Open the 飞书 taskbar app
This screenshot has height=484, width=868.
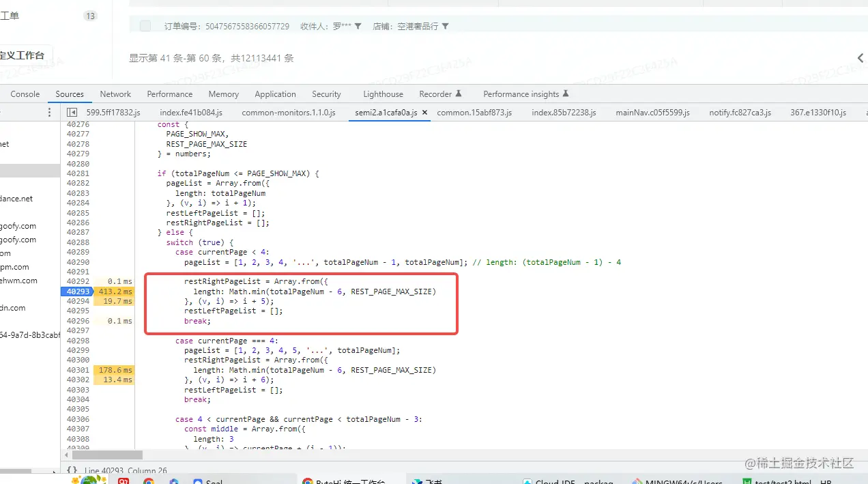click(426, 481)
